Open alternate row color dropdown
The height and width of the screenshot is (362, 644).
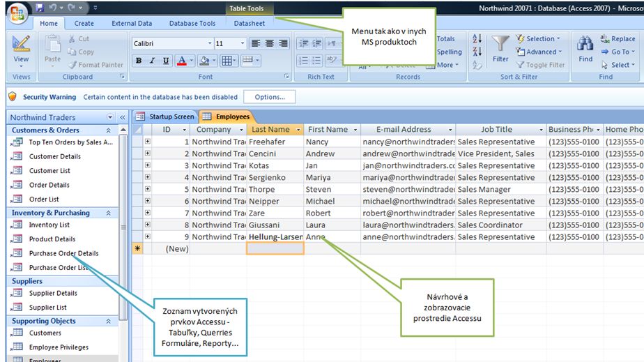click(257, 61)
